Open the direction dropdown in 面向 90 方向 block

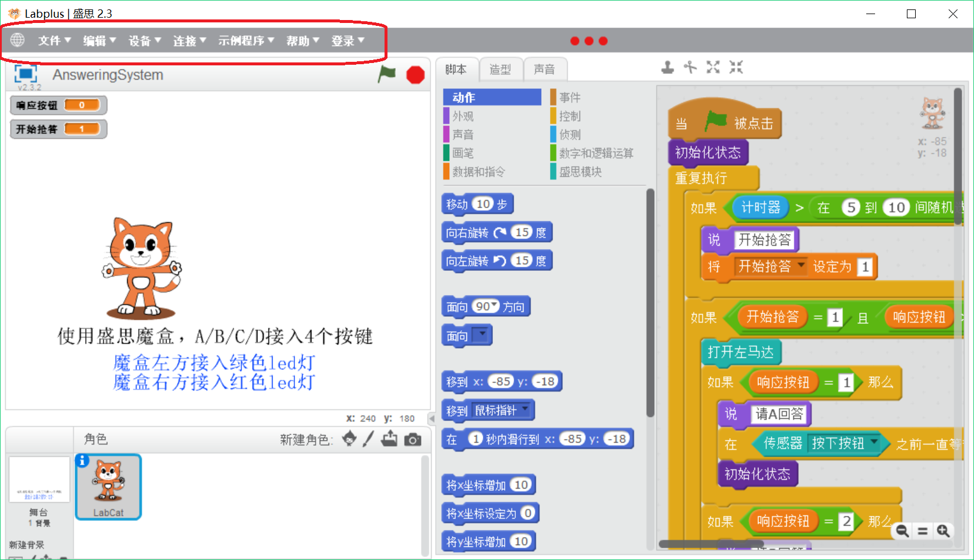(x=495, y=306)
